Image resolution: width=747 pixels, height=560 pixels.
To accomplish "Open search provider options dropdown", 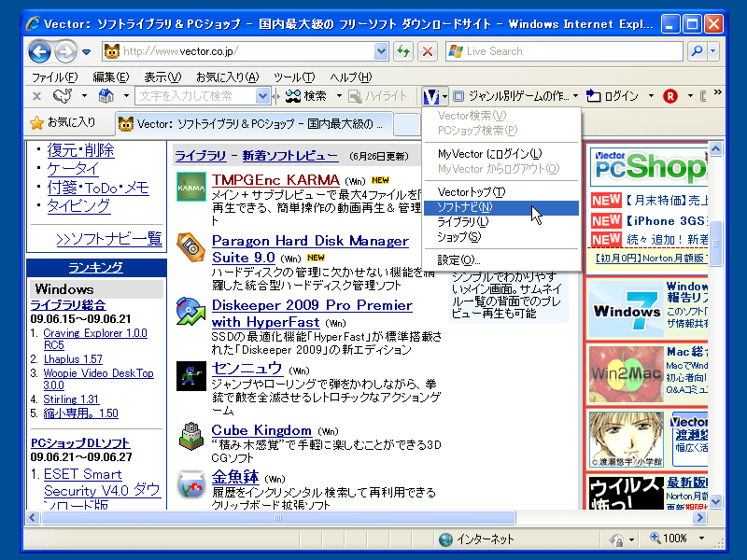I will pos(713,51).
